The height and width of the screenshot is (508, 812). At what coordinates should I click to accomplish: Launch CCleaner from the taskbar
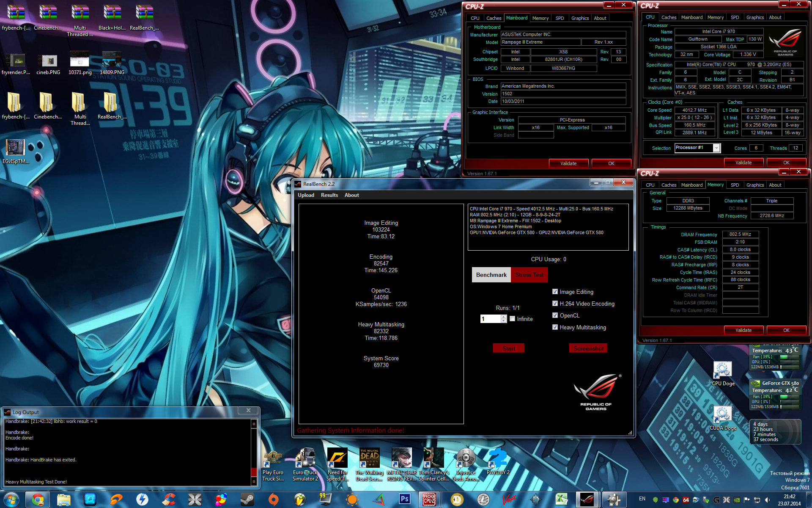[x=169, y=500]
